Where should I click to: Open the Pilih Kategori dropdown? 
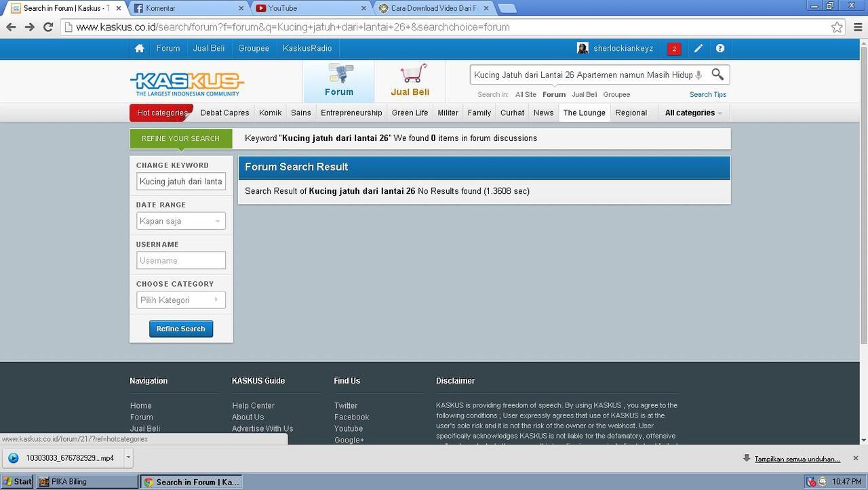tap(181, 300)
